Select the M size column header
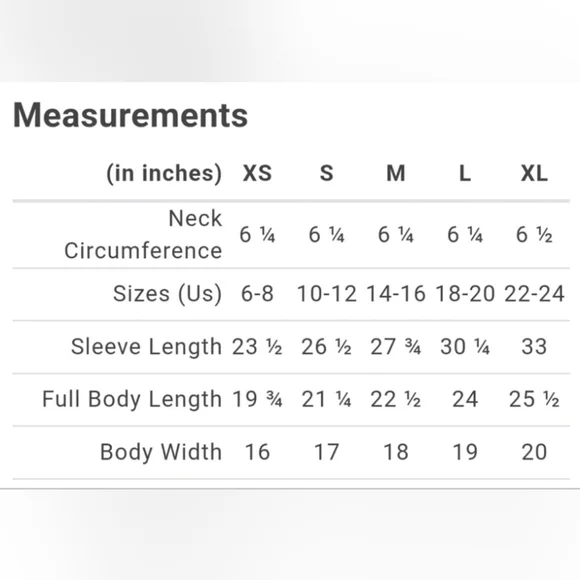The height and width of the screenshot is (580, 580). point(395,173)
